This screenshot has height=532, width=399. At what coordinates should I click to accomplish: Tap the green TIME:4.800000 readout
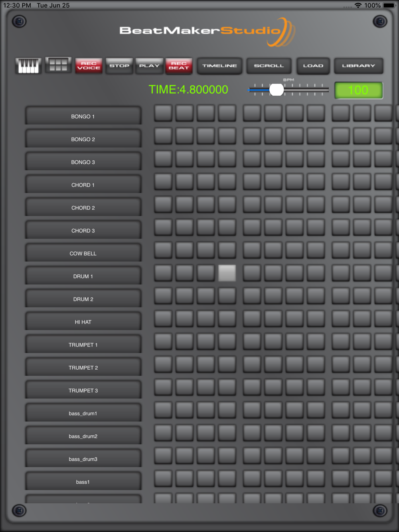pyautogui.click(x=188, y=89)
